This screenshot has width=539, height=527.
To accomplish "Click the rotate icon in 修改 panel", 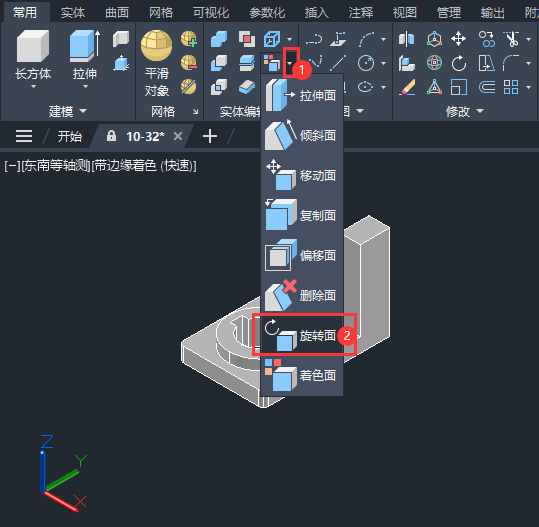I will (x=459, y=63).
